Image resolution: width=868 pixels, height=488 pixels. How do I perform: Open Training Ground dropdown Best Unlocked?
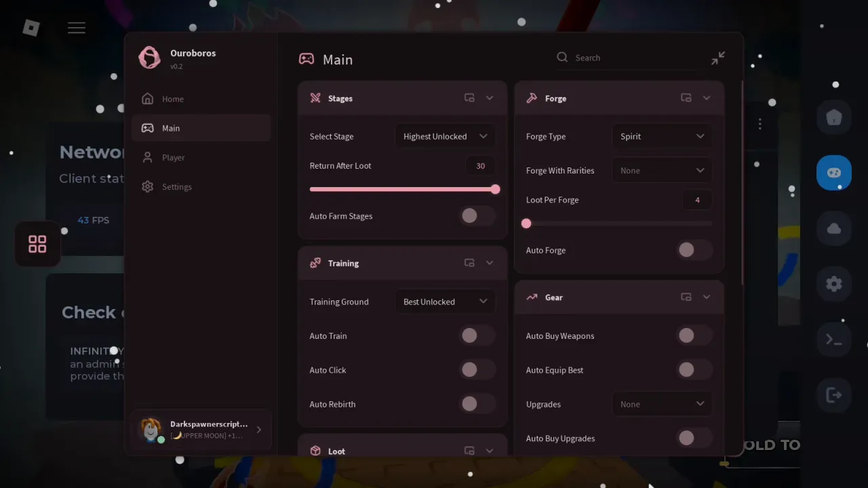[445, 302]
